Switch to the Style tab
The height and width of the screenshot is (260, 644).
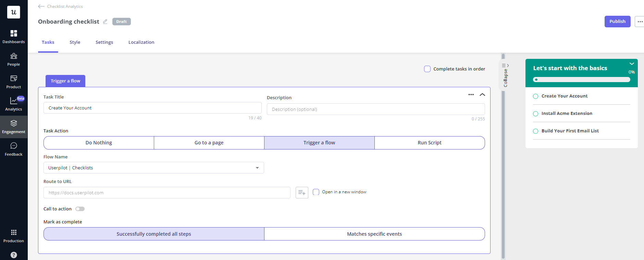pyautogui.click(x=75, y=42)
